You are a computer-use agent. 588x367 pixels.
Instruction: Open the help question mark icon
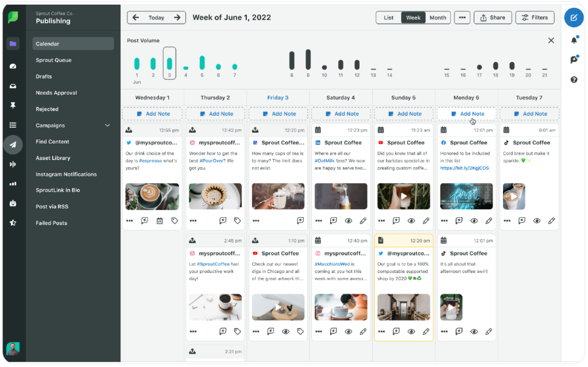tap(574, 79)
